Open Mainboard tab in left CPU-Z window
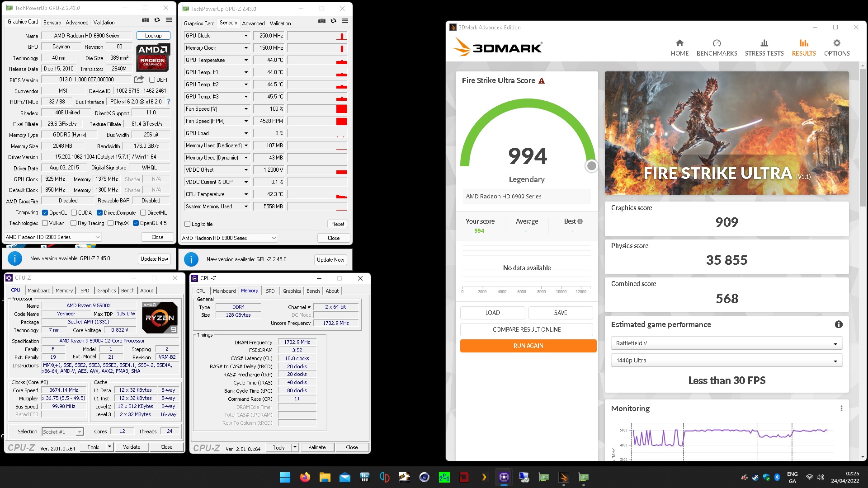 click(39, 291)
